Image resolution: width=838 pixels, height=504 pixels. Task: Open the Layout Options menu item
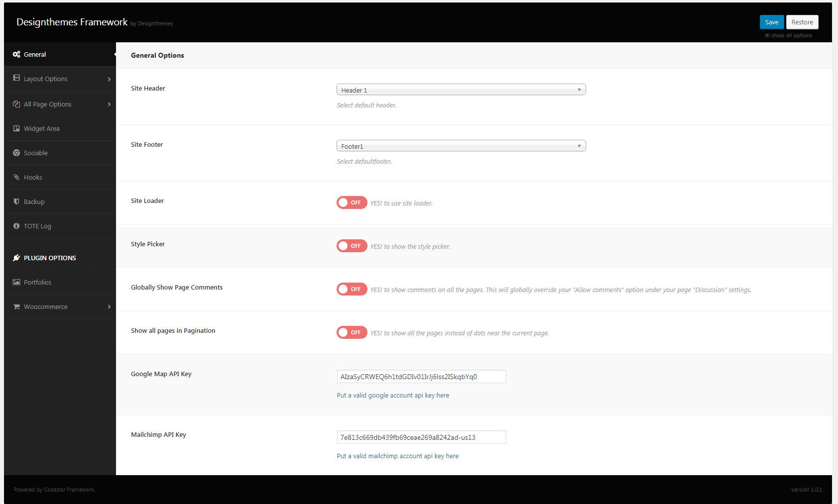pyautogui.click(x=60, y=79)
